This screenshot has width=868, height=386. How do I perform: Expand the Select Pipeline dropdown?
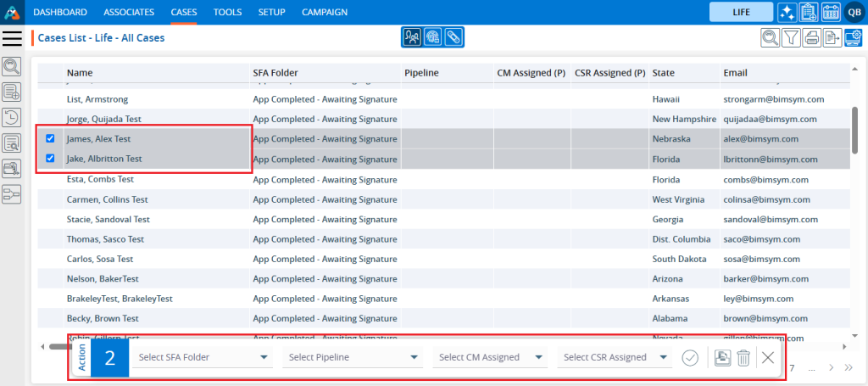pos(353,357)
